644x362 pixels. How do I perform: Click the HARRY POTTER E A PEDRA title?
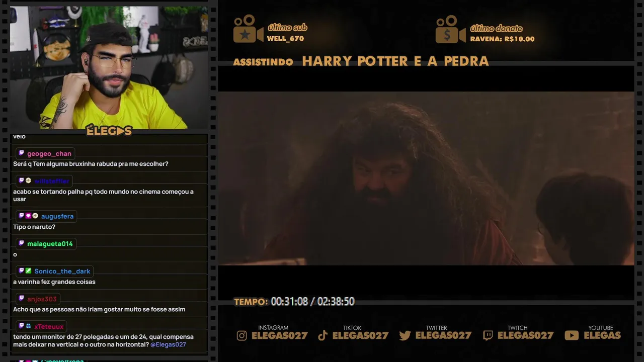coord(395,61)
